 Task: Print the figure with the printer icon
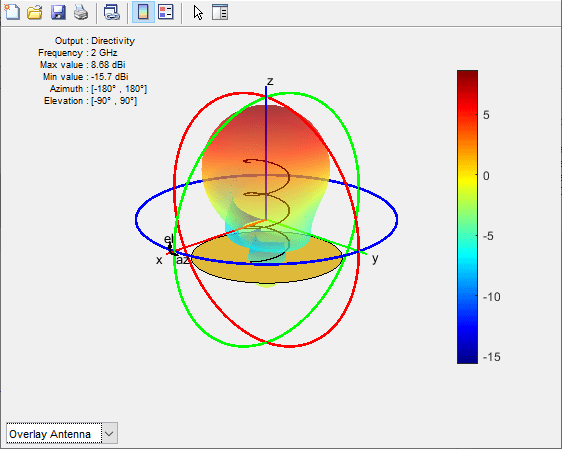point(81,13)
